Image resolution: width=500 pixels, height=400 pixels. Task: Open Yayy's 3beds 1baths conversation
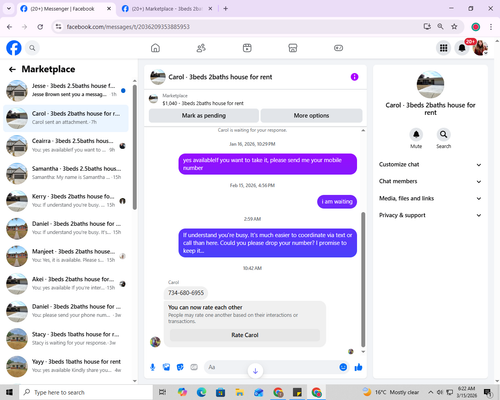coord(66,366)
